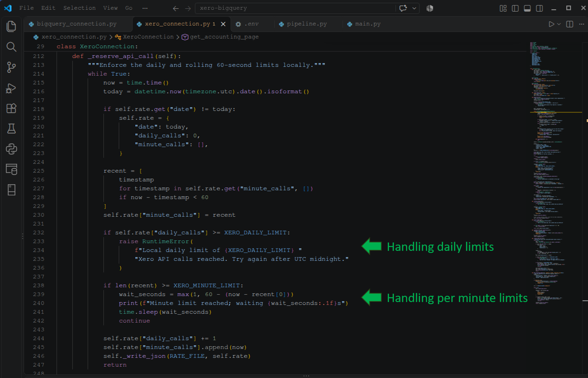
Task: Open the File menu
Action: pyautogui.click(x=26, y=8)
